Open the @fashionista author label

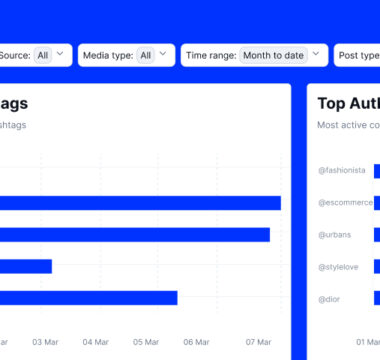tap(342, 170)
